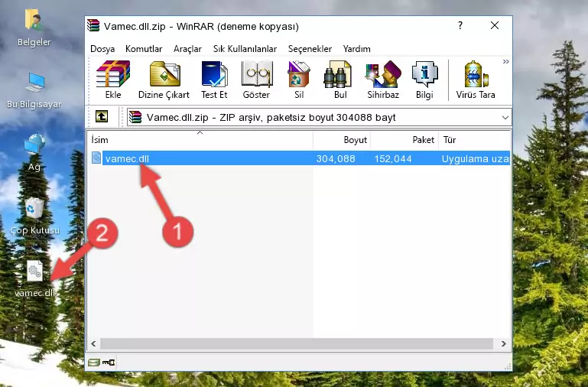Screen dimensions: 588x387
Task: Close the WinRAR window
Action: click(x=495, y=25)
